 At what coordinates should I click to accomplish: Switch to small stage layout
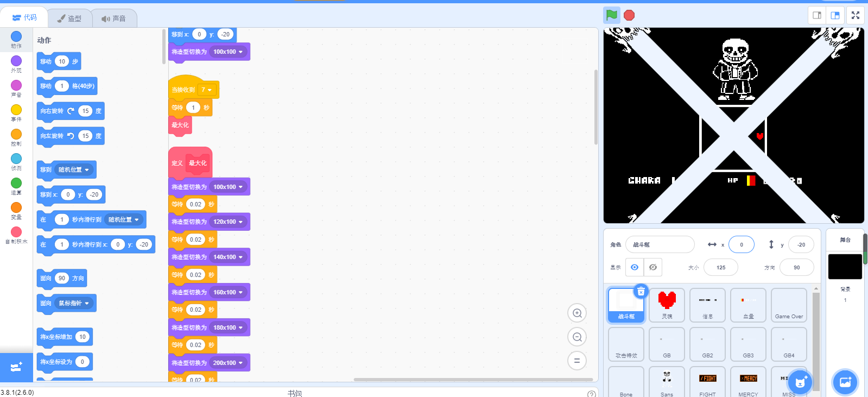pyautogui.click(x=817, y=15)
